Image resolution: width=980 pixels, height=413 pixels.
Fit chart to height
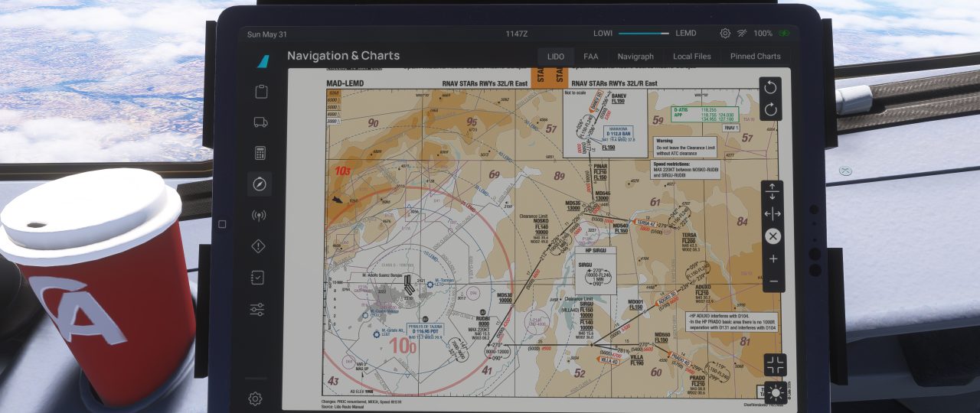(773, 191)
